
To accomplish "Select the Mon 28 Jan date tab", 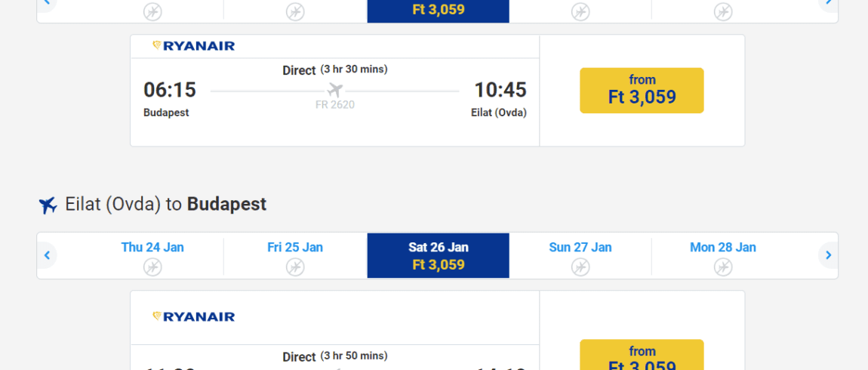I will point(723,255).
